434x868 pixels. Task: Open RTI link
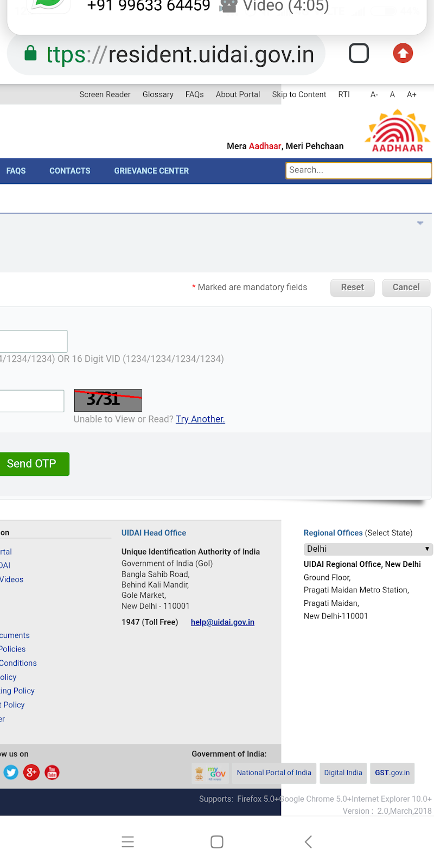point(344,94)
